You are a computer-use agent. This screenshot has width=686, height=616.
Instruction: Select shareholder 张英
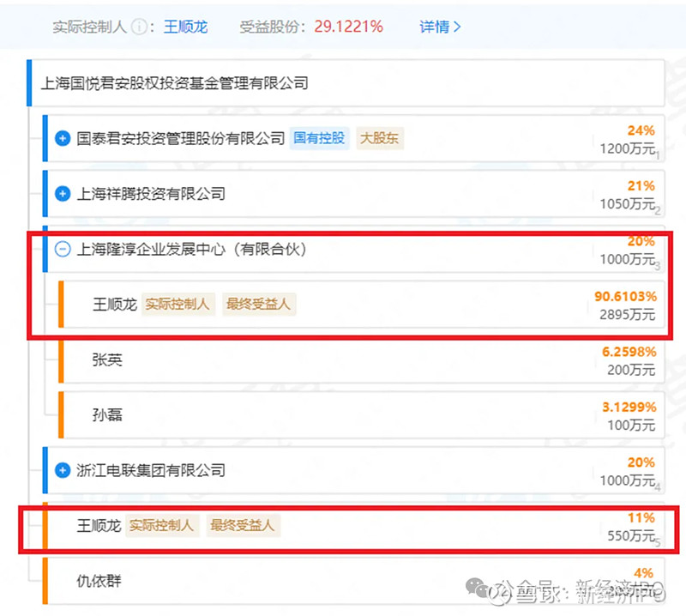pos(107,359)
